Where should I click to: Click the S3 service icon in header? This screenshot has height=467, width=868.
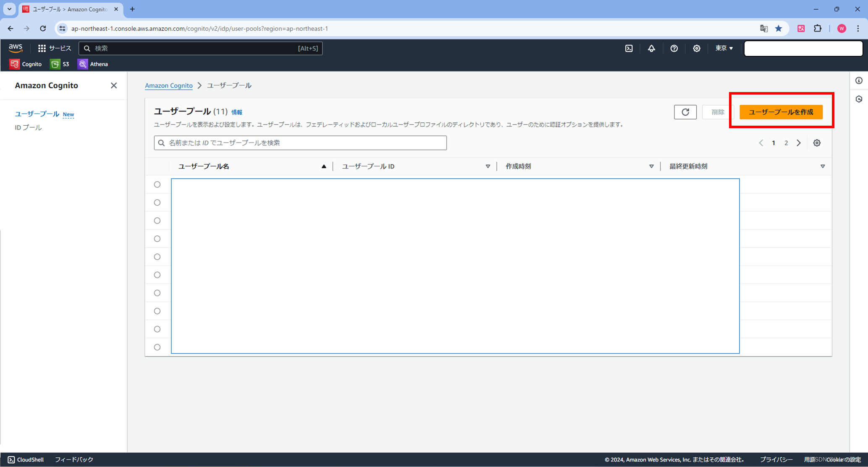pyautogui.click(x=55, y=64)
